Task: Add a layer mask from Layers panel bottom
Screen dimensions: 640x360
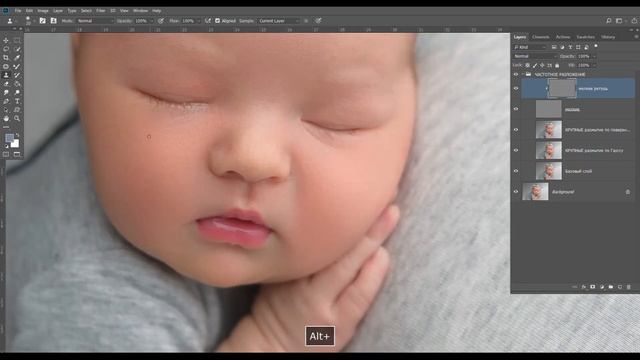Action: coord(593,287)
